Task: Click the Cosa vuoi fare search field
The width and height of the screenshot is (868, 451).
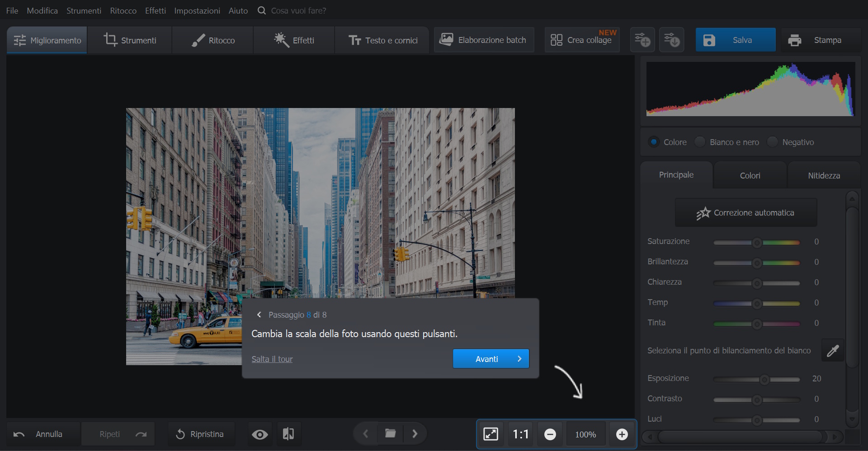Action: point(298,10)
